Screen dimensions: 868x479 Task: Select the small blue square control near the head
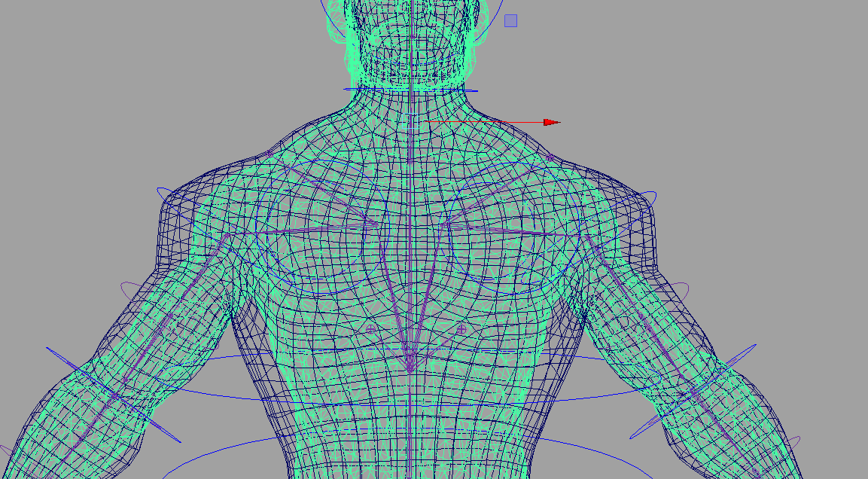[x=511, y=21]
